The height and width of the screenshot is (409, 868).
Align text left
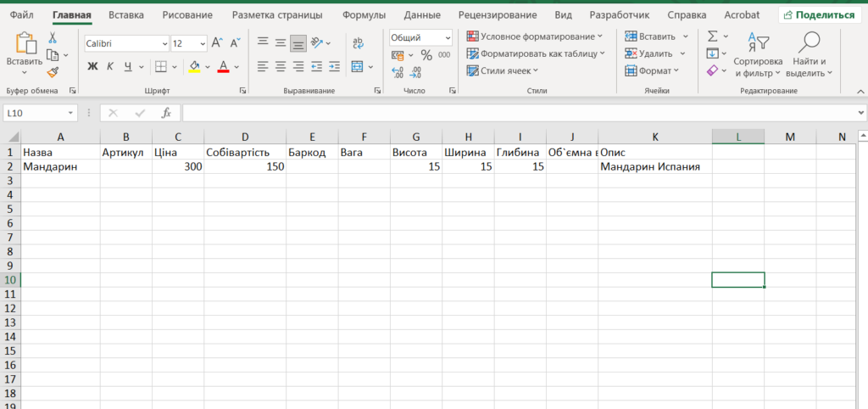[x=263, y=66]
